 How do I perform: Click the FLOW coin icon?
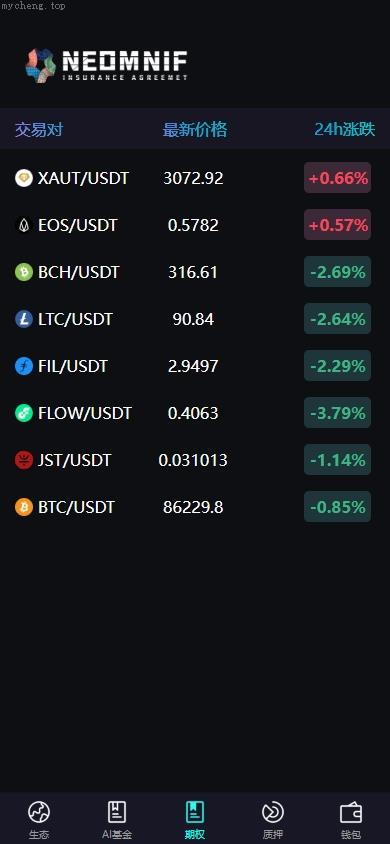point(24,413)
